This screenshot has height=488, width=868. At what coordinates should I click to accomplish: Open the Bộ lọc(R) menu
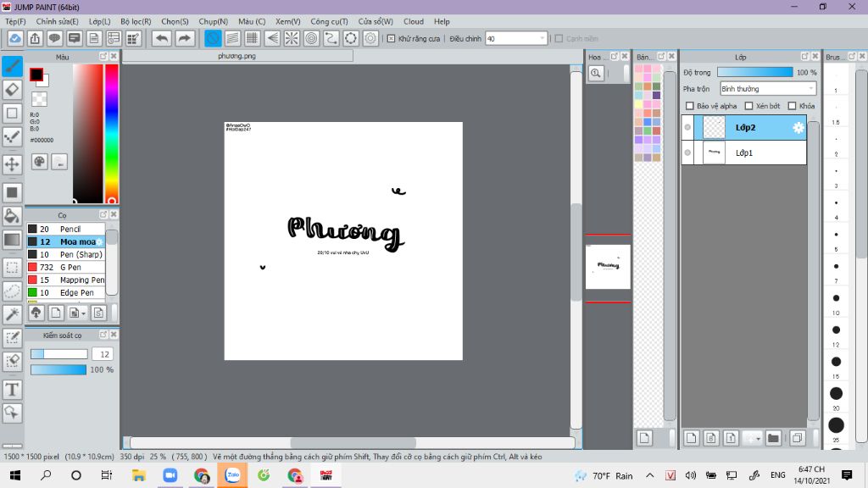pos(136,21)
